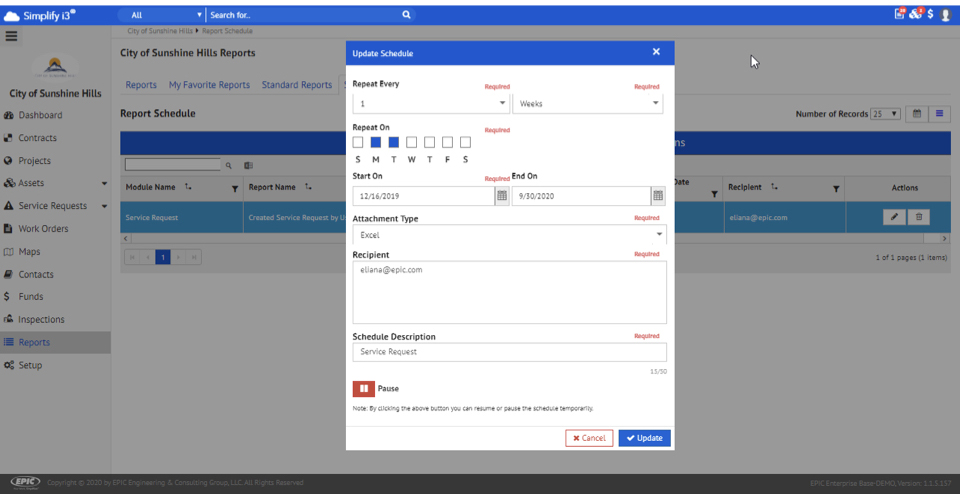Screen dimensions: 960x494
Task: Click the user profile avatar icon
Action: pos(945,15)
